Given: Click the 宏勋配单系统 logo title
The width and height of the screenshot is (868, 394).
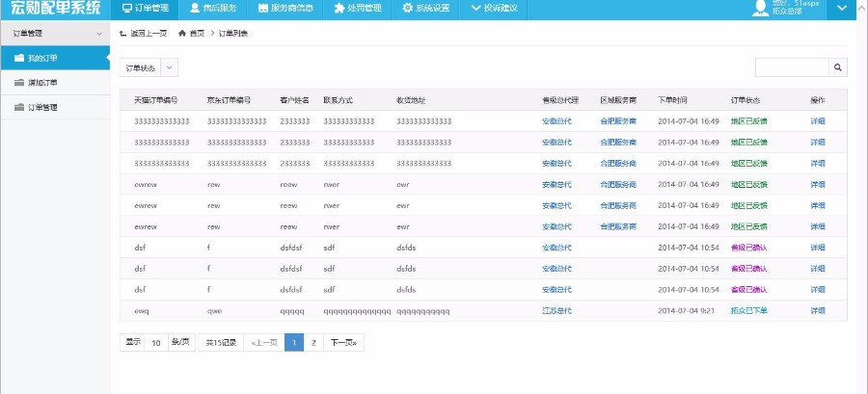Looking at the screenshot, I should tap(55, 8).
